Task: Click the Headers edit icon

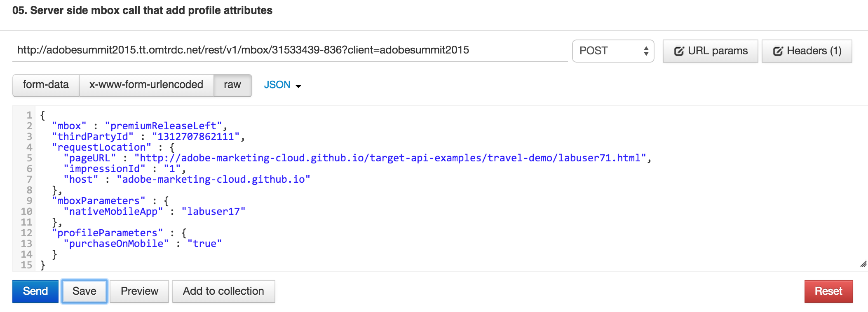Action: (778, 51)
